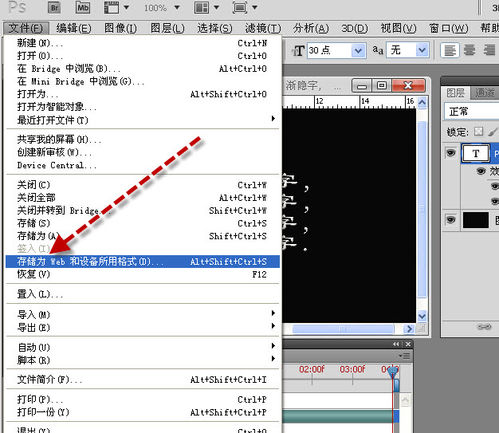The width and height of the screenshot is (499, 433).
Task: Click the document vertical scrollbar down arrow
Action: tap(422, 315)
